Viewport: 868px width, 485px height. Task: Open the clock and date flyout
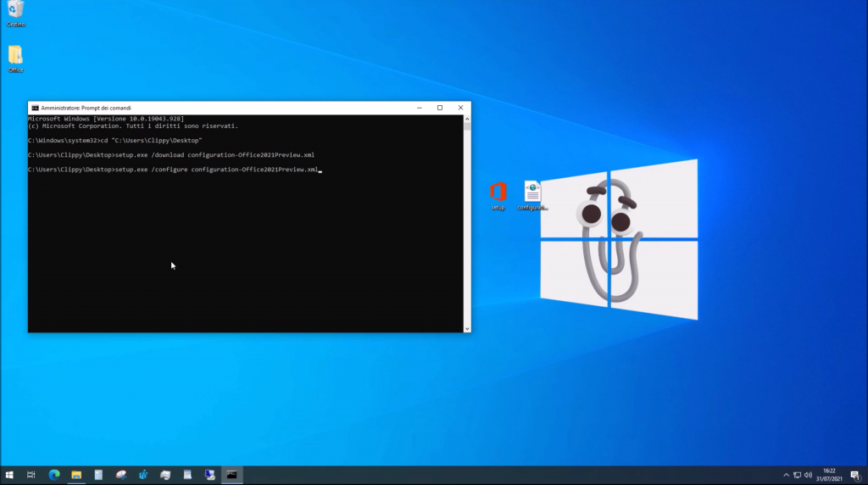[829, 475]
